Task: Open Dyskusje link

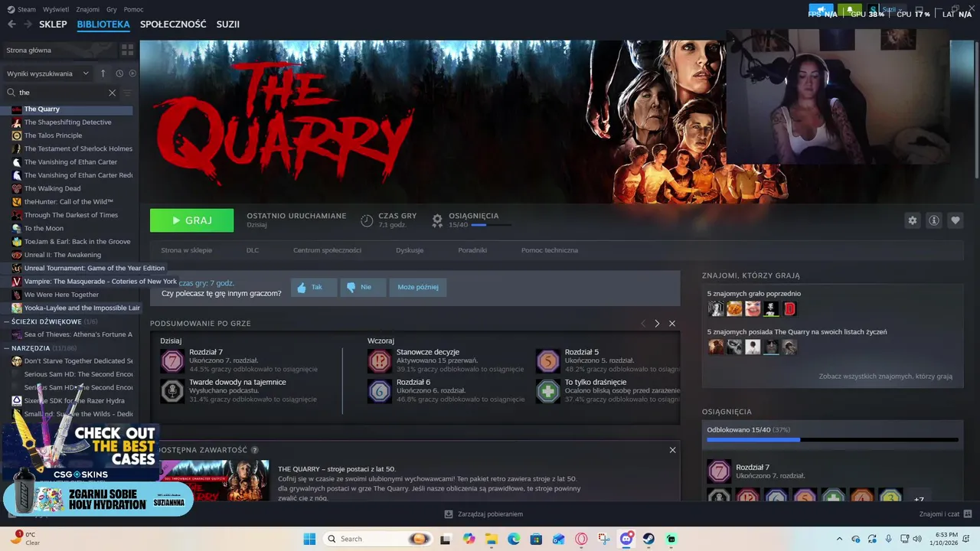Action: (x=410, y=250)
